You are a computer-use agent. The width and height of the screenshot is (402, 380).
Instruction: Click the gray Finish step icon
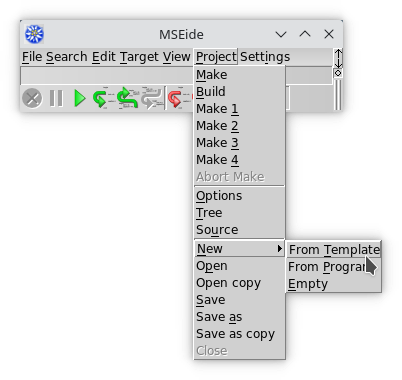coord(152,98)
